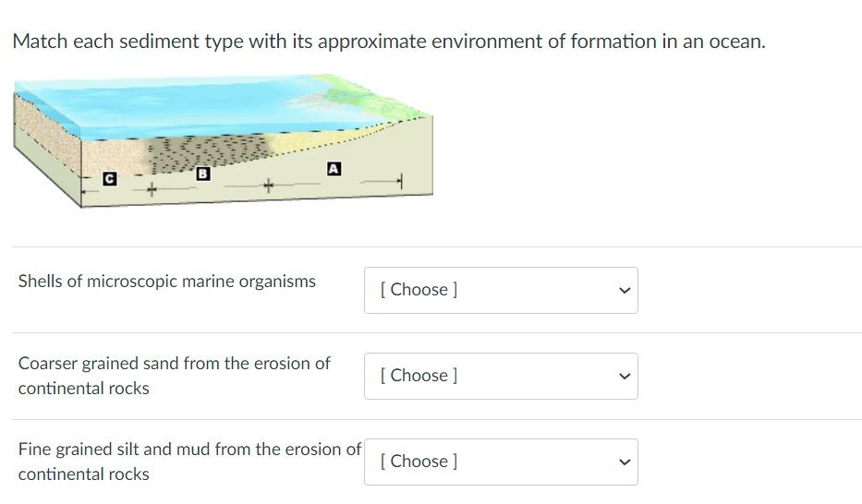Click the dark dashed sediment layer above label B
862x504 pixels.
pos(208,150)
